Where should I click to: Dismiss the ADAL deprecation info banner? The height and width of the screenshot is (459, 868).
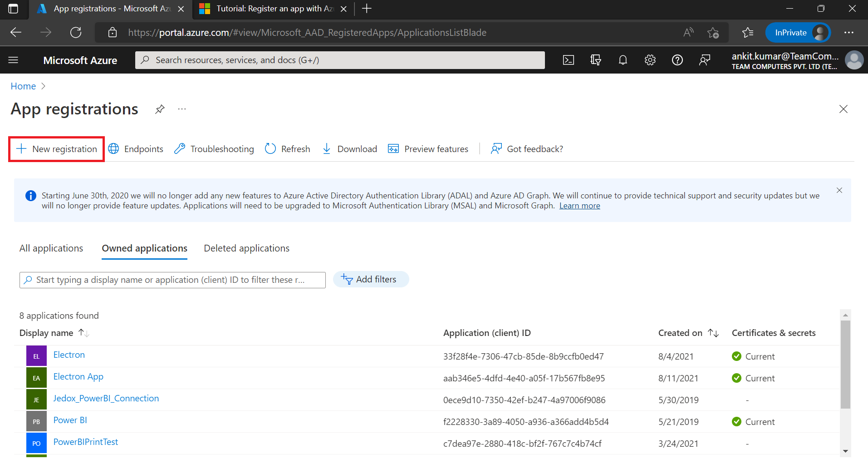[x=839, y=190]
